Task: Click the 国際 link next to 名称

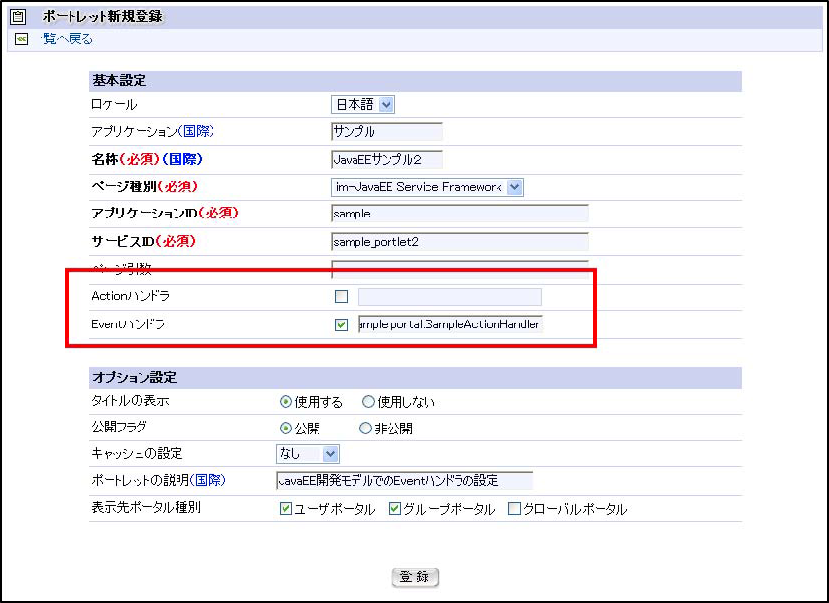Action: (182, 159)
